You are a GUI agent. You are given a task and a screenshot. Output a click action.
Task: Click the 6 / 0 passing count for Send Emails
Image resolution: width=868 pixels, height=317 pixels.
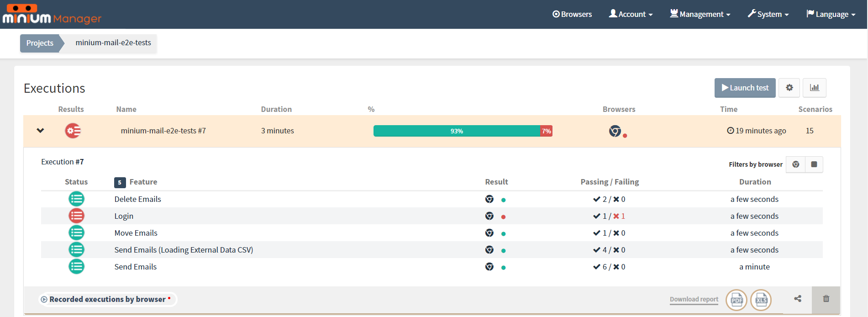609,267
